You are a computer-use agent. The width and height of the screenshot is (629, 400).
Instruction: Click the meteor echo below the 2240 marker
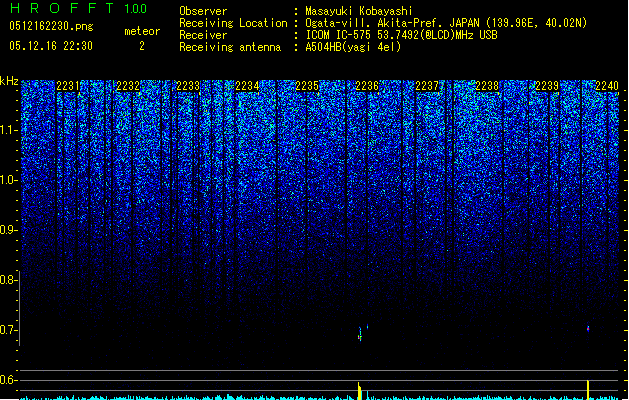(x=588, y=329)
